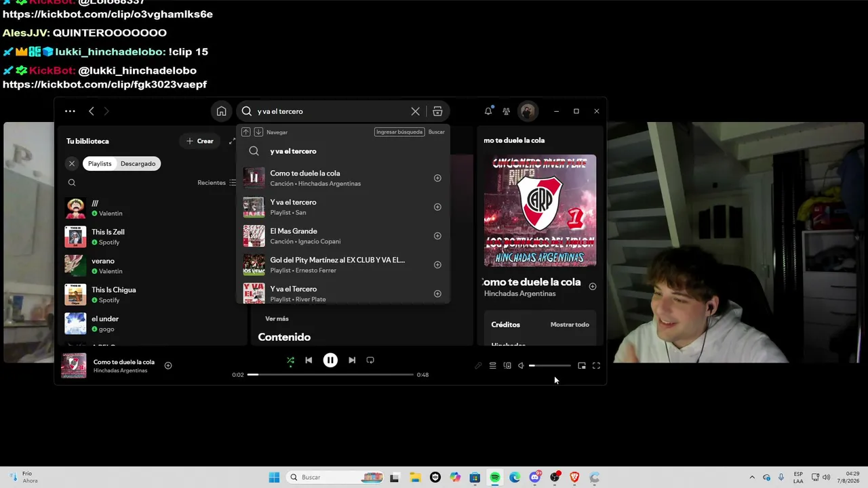Add the now-playing sidebar song to favorites
This screenshot has width=868, height=488.
pos(593,287)
